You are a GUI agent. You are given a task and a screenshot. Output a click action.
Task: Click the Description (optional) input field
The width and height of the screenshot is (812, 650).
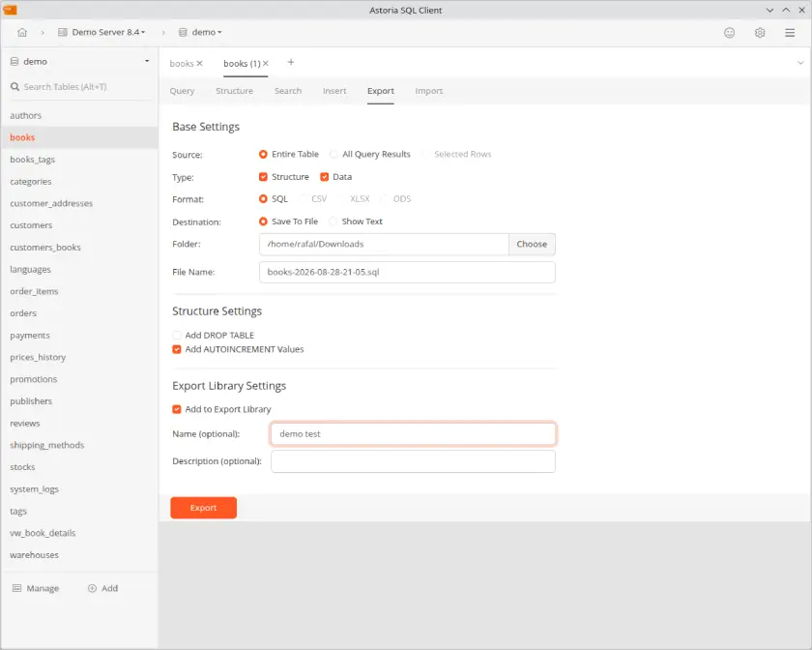click(414, 461)
